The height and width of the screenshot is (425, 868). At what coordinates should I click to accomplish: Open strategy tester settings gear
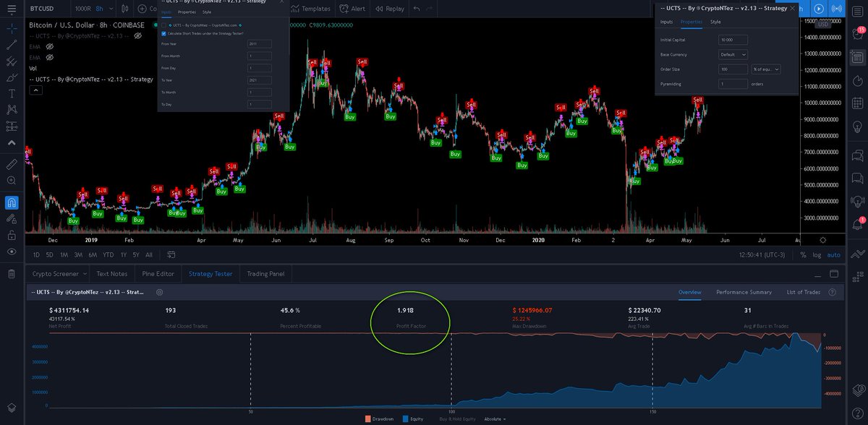tap(160, 292)
